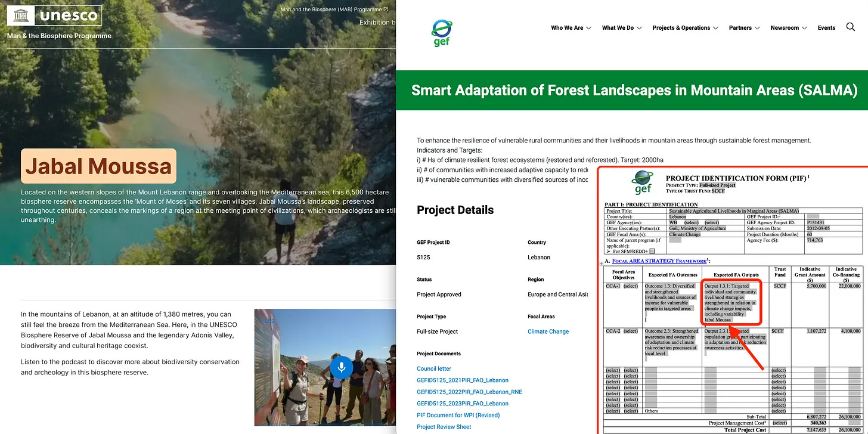Open the Events nav item
This screenshot has width=868, height=434.
click(x=826, y=27)
